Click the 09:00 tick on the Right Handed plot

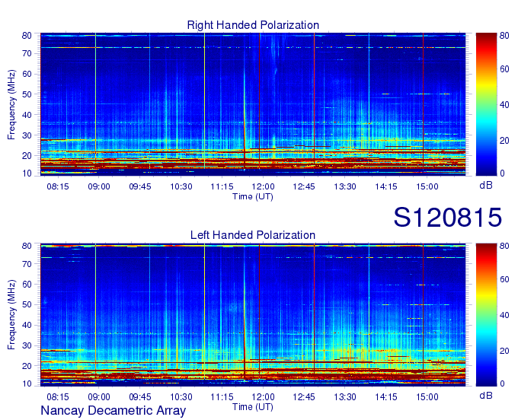pos(99,186)
